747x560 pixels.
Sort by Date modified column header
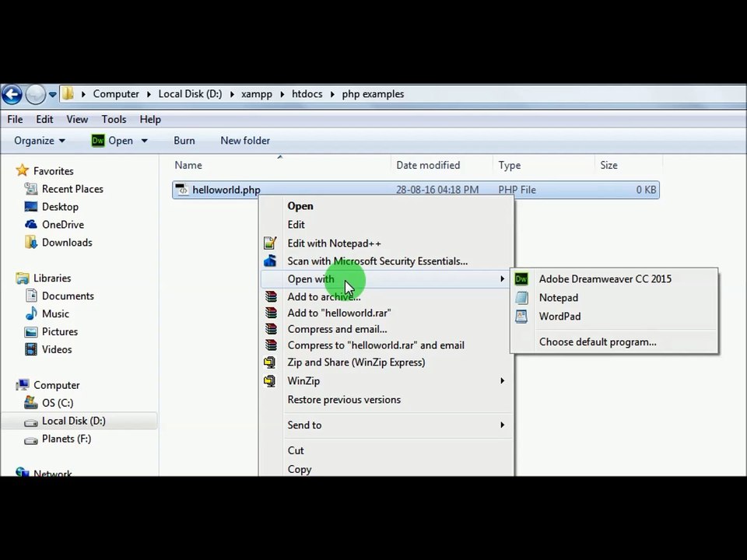[x=428, y=165]
